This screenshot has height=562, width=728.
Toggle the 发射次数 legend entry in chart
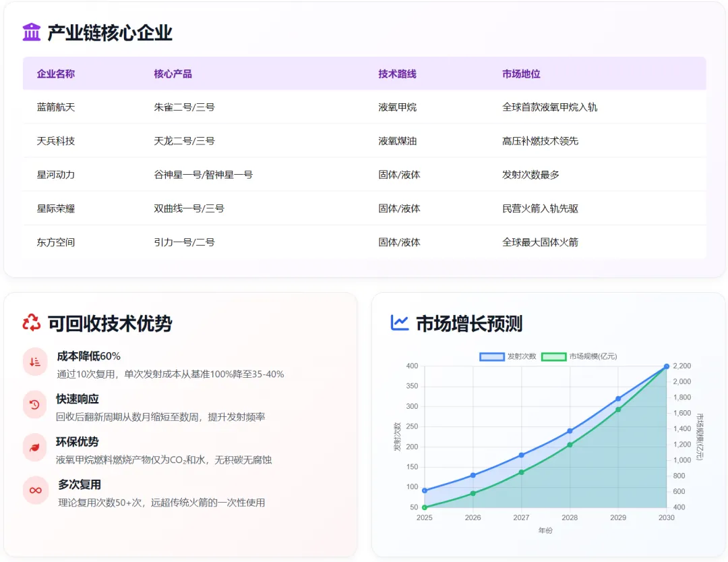coord(508,356)
